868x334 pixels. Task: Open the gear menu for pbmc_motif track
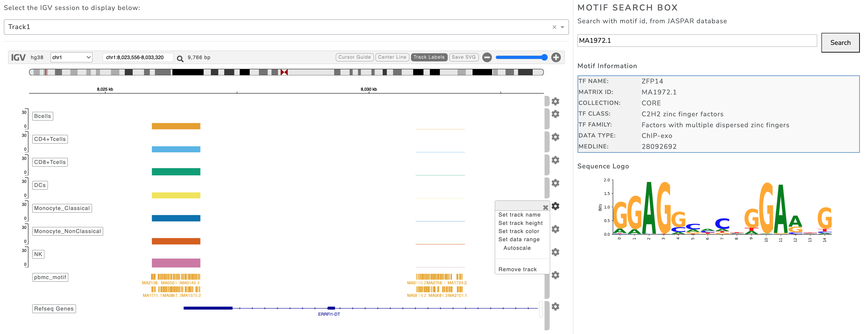click(x=555, y=275)
